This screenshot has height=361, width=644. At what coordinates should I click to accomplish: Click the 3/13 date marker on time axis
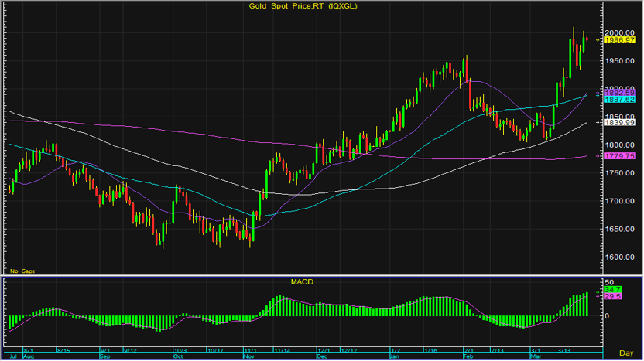[567, 350]
